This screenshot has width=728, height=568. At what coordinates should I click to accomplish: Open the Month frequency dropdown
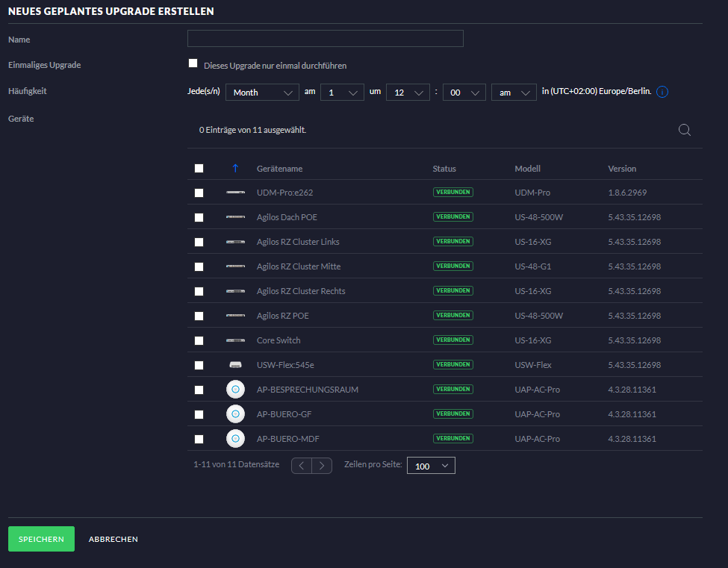point(262,93)
